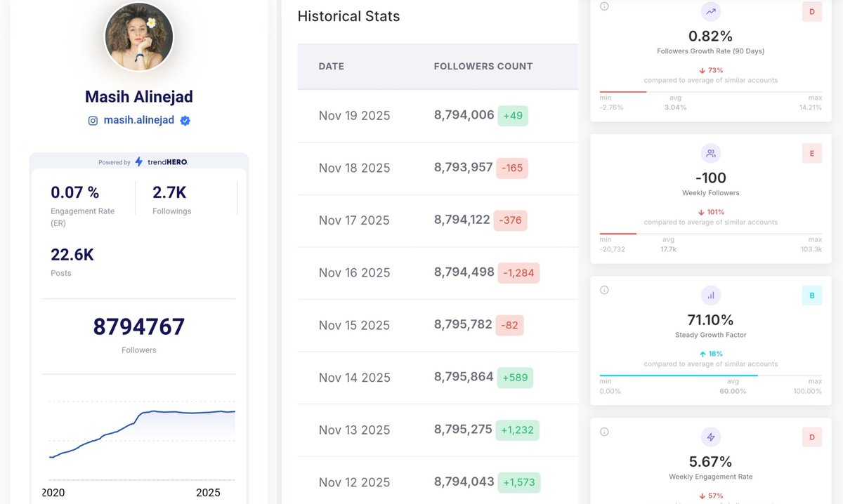Click the red down arrow next to 73%
843x504 pixels.
coord(702,70)
